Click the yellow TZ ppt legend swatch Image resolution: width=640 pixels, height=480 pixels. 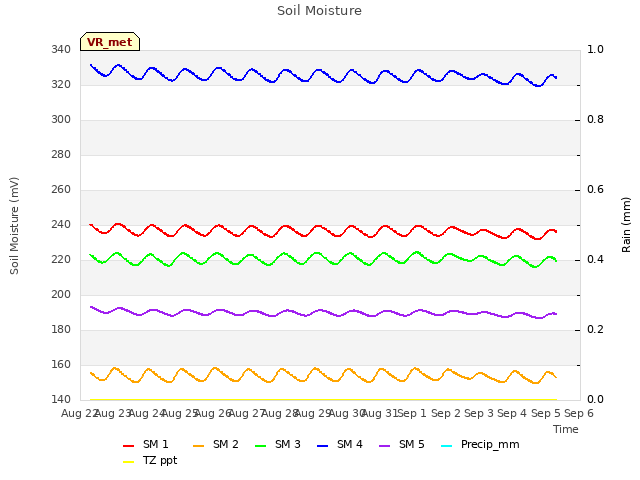tap(129, 462)
